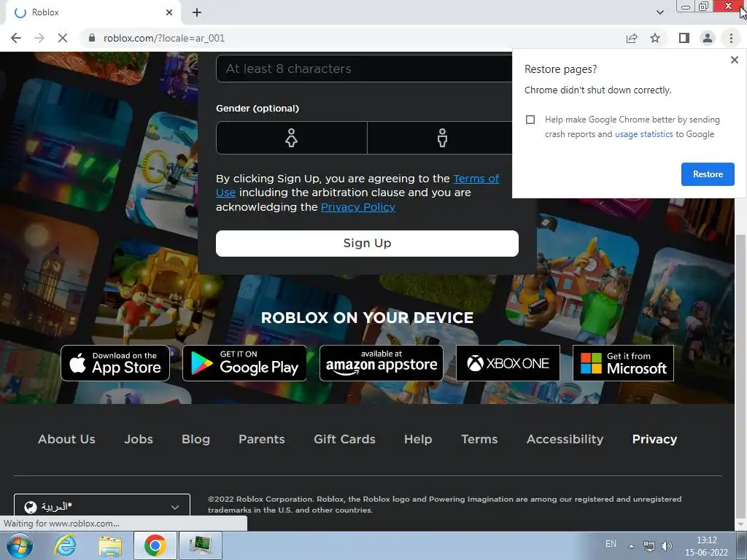747x560 pixels.
Task: Select the female gender option
Action: (x=292, y=138)
